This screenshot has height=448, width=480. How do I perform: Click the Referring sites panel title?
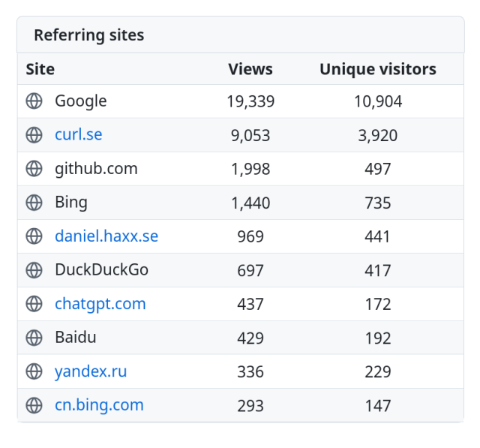(x=88, y=35)
